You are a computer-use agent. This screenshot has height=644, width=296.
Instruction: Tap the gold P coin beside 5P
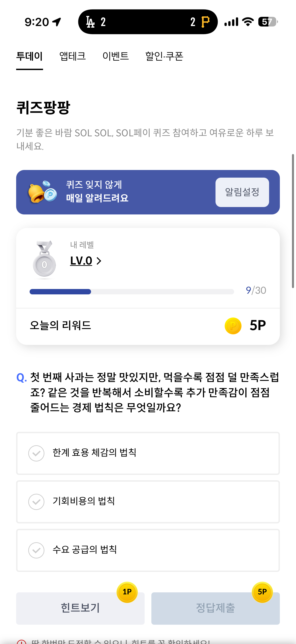tap(233, 326)
